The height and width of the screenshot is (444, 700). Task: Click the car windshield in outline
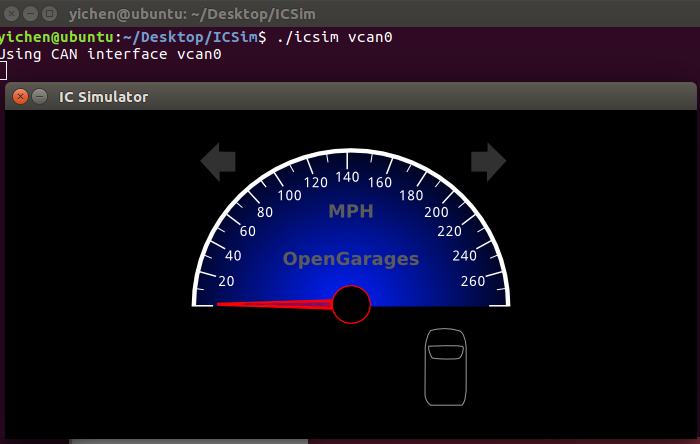(446, 352)
